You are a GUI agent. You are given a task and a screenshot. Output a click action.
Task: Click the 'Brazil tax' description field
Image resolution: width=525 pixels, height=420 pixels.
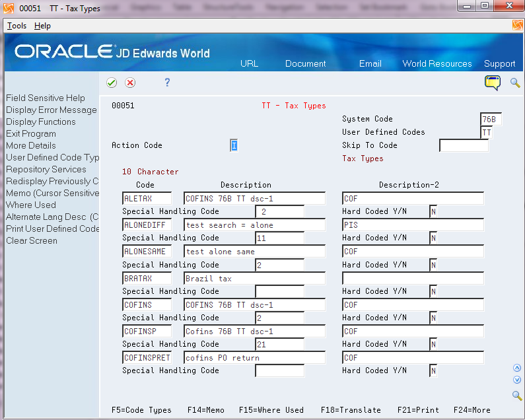pos(254,278)
